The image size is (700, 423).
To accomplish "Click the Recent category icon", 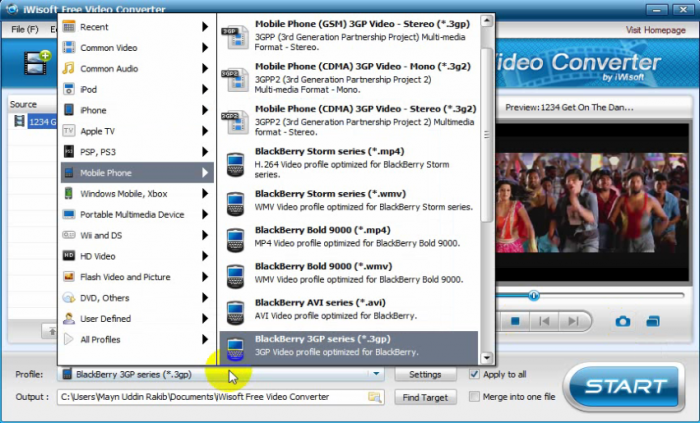I will tap(69, 27).
